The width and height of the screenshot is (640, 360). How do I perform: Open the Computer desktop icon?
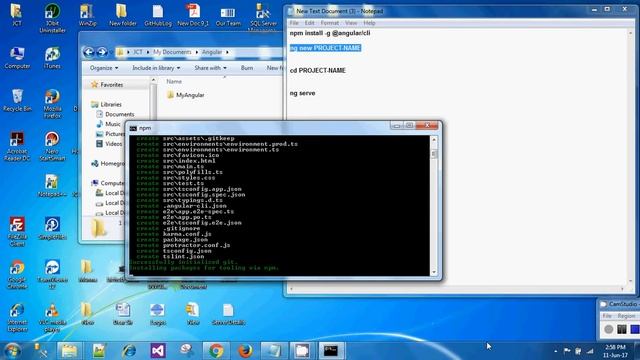tap(17, 58)
